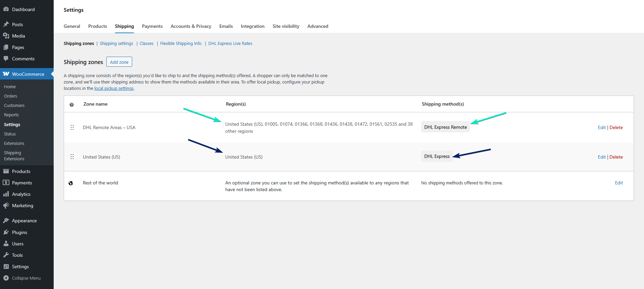Click the Products box icon in sidebar
644x289 pixels.
coord(6,171)
